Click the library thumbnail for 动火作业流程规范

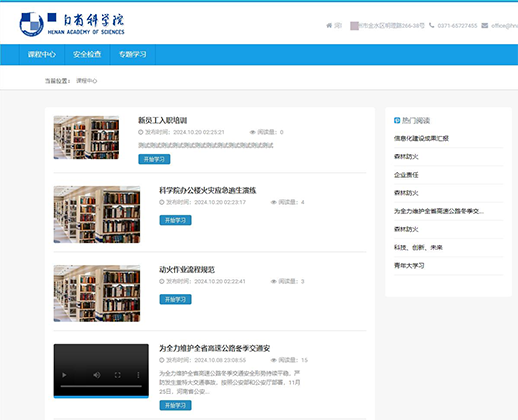tap(97, 293)
